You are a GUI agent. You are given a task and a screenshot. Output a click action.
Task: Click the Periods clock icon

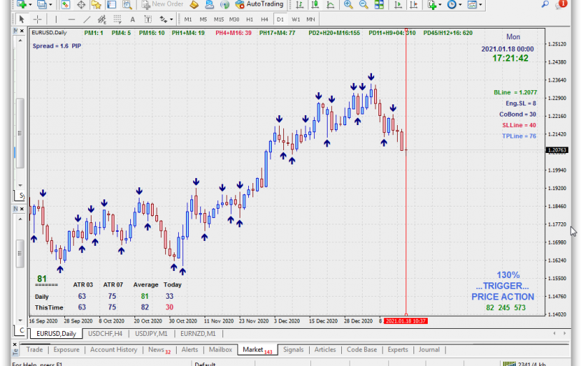[x=452, y=4]
